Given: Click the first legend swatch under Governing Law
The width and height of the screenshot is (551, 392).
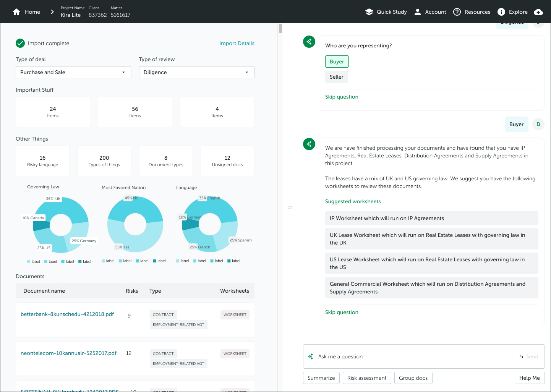Looking at the screenshot, I should [x=29, y=262].
